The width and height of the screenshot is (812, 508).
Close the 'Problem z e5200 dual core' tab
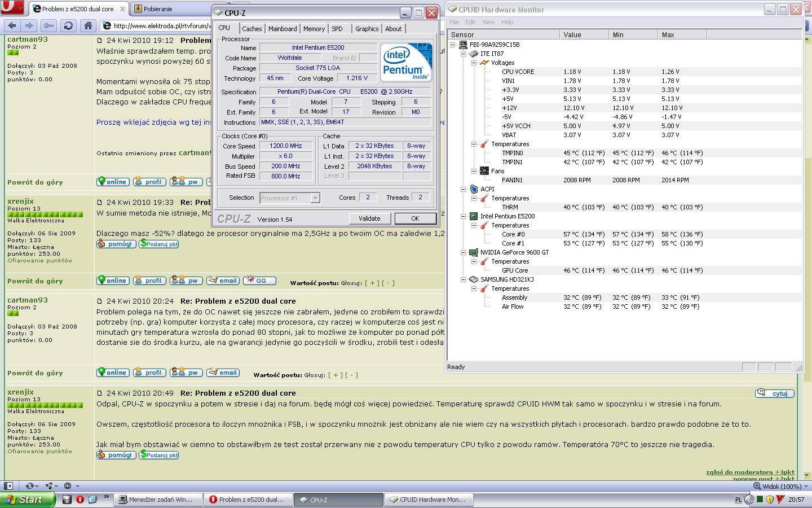122,9
